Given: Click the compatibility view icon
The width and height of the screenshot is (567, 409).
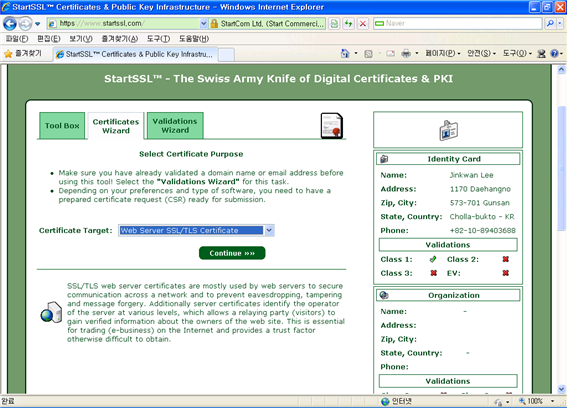Looking at the screenshot, I should [x=334, y=24].
